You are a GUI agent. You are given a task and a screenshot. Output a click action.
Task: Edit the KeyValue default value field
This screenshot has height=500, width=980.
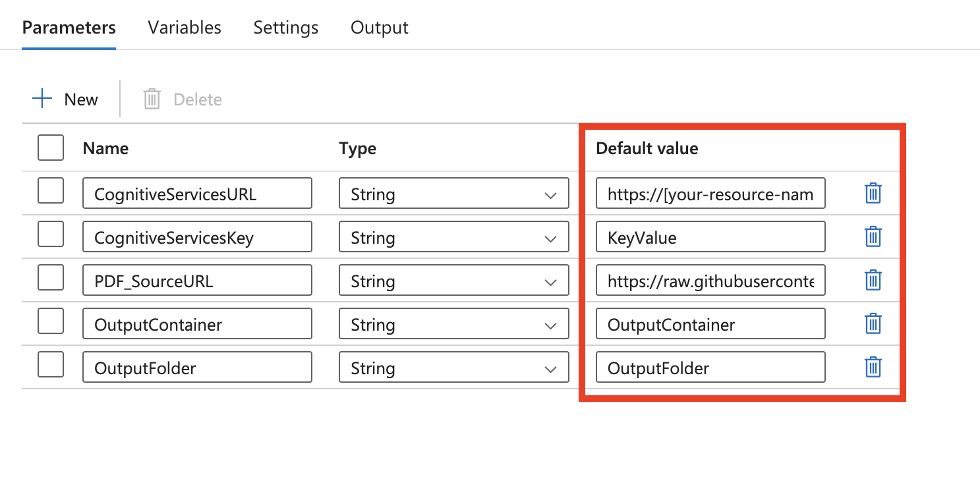pyautogui.click(x=710, y=238)
